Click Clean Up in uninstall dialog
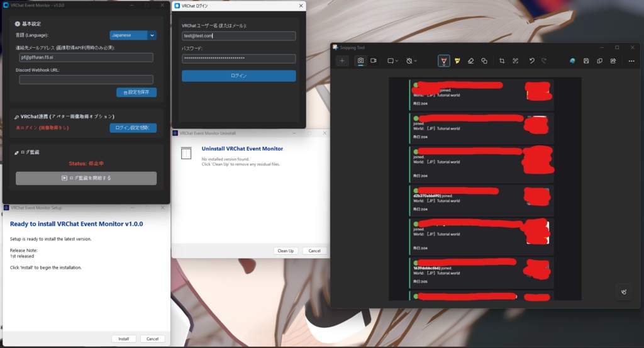 coord(286,250)
